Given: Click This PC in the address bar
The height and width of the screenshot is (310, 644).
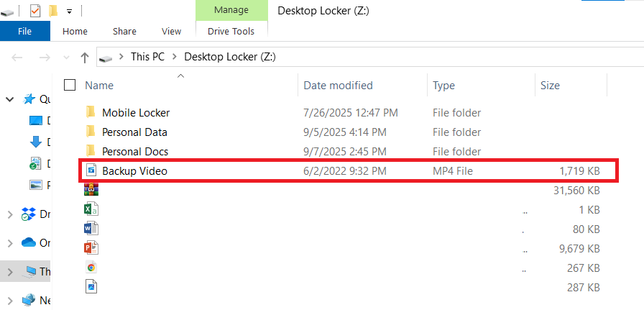Looking at the screenshot, I should tap(147, 57).
